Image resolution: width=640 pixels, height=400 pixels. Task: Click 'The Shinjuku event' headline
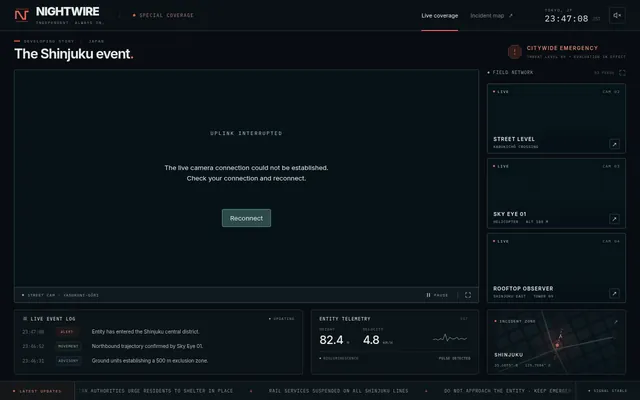74,54
